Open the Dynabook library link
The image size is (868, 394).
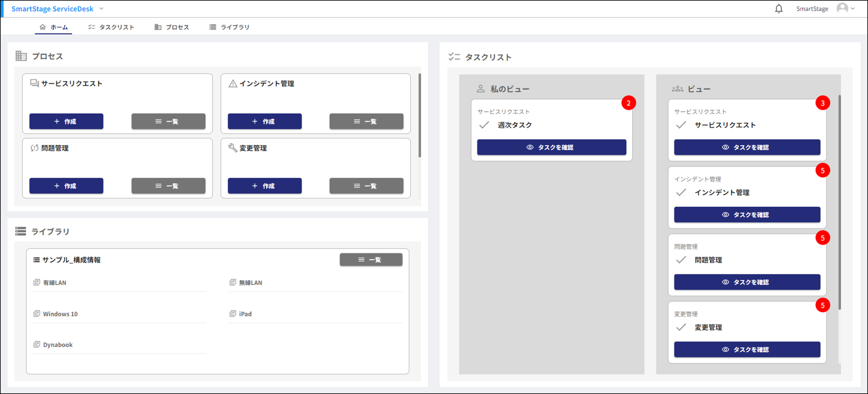tap(58, 345)
